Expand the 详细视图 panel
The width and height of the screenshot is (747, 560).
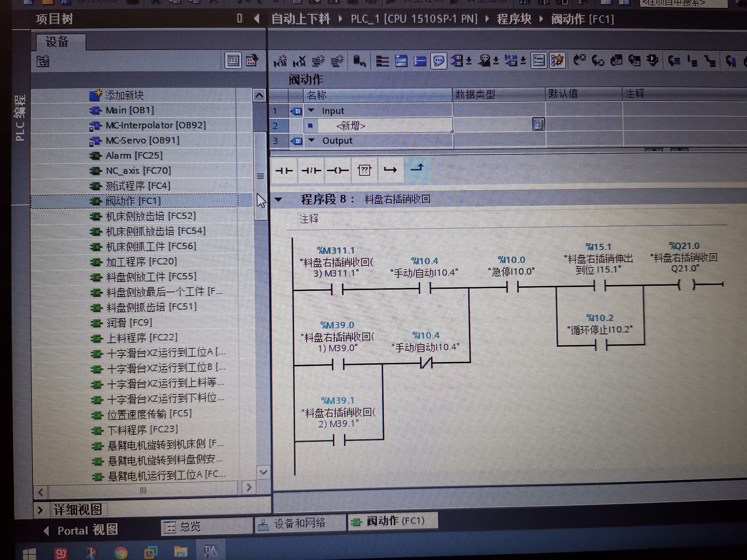click(x=40, y=510)
